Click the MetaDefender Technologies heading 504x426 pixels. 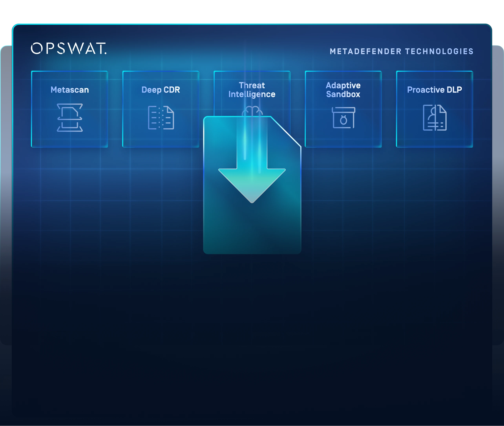pos(402,51)
